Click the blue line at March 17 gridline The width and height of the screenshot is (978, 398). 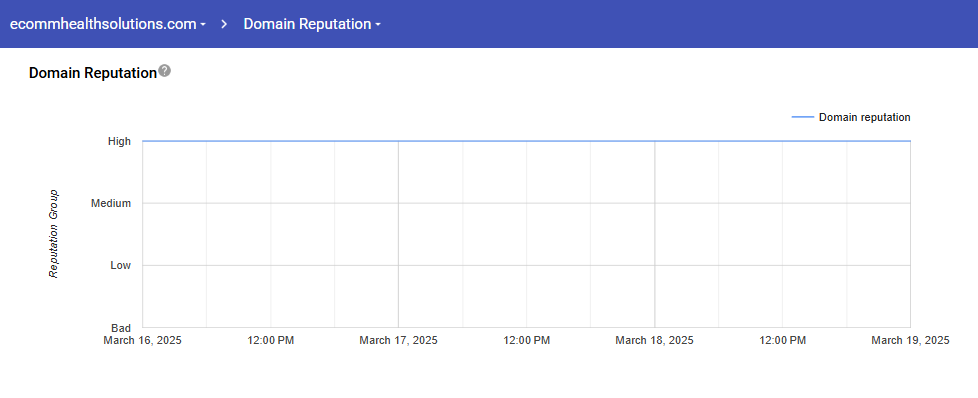(x=399, y=141)
